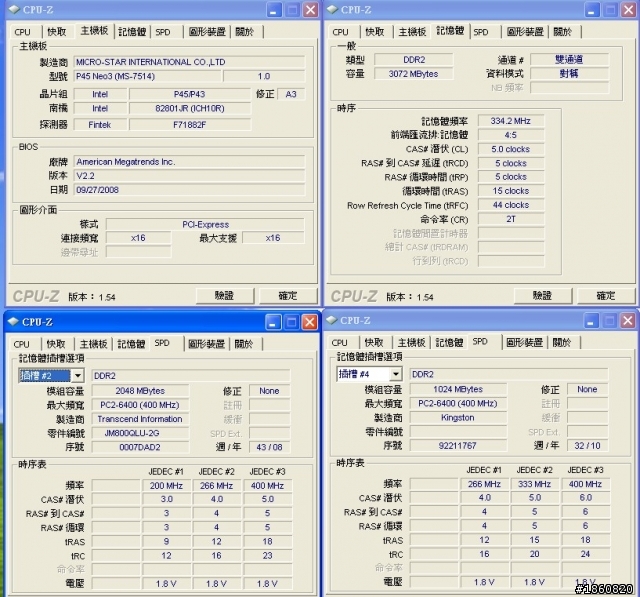
Task: Expand 插槽 #4 slot dropdown
Action: tap(396, 374)
